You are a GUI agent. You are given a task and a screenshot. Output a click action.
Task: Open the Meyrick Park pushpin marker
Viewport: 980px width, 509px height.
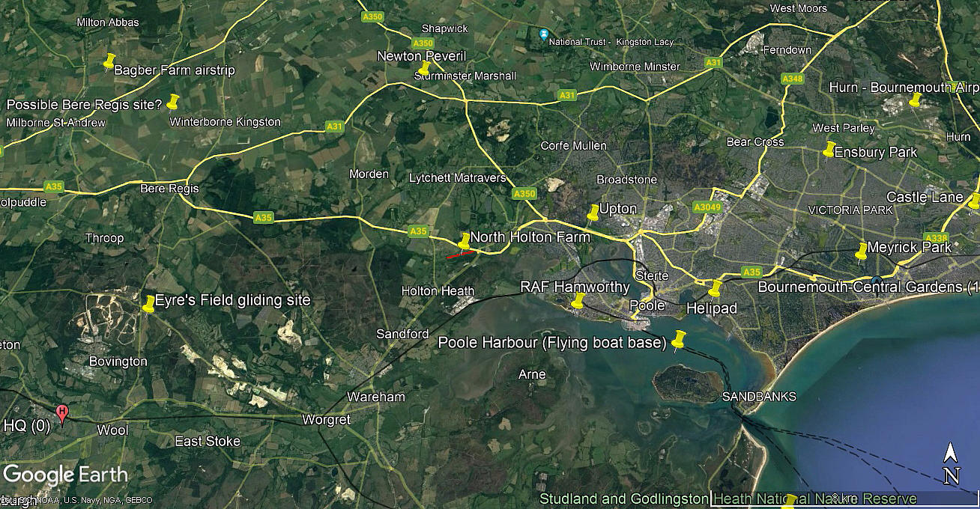tap(861, 251)
